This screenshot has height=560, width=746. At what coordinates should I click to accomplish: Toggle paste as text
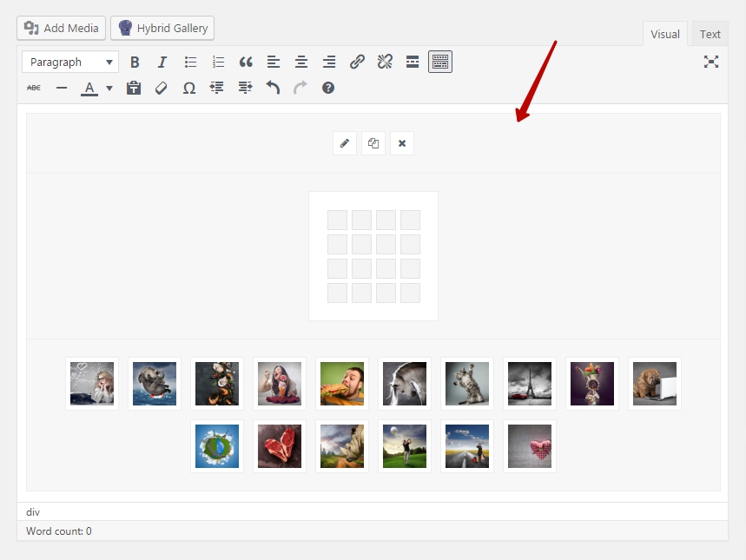click(x=134, y=88)
